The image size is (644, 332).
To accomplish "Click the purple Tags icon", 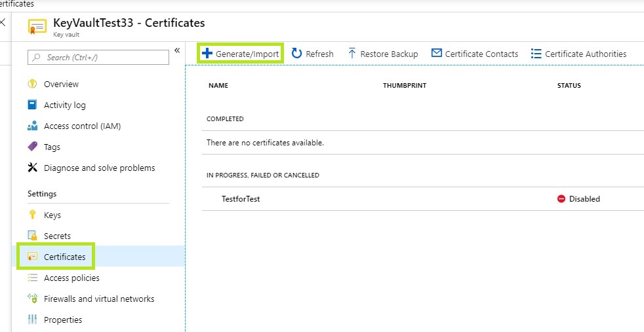I will 32,146.
